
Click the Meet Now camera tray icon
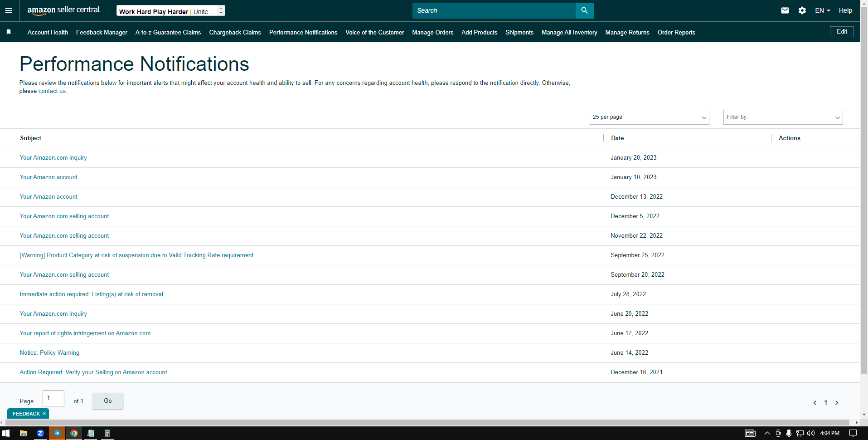tap(778, 433)
